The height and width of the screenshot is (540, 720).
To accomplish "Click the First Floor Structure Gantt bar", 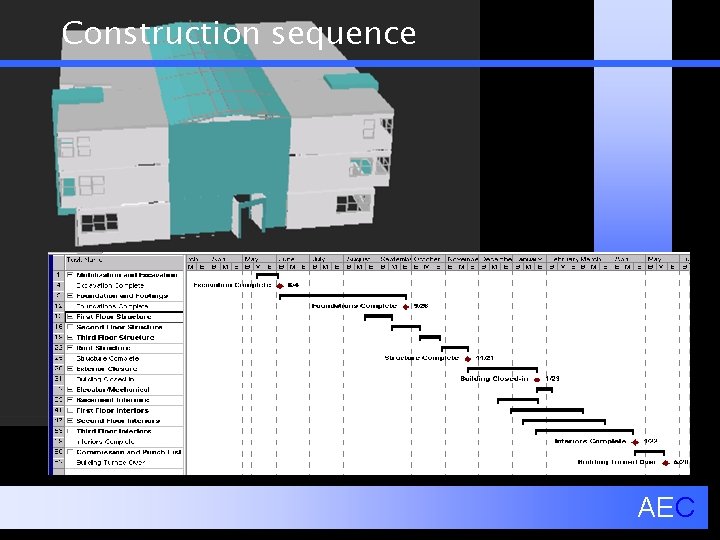I will click(x=378, y=317).
